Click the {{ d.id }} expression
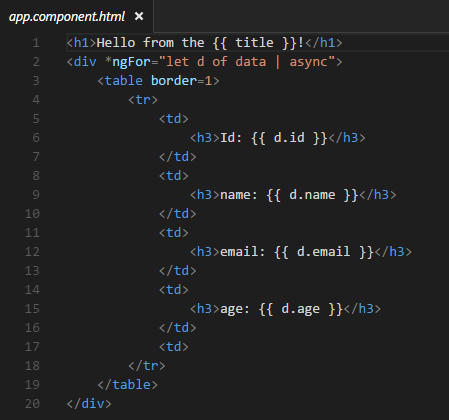449x420 pixels. point(289,138)
